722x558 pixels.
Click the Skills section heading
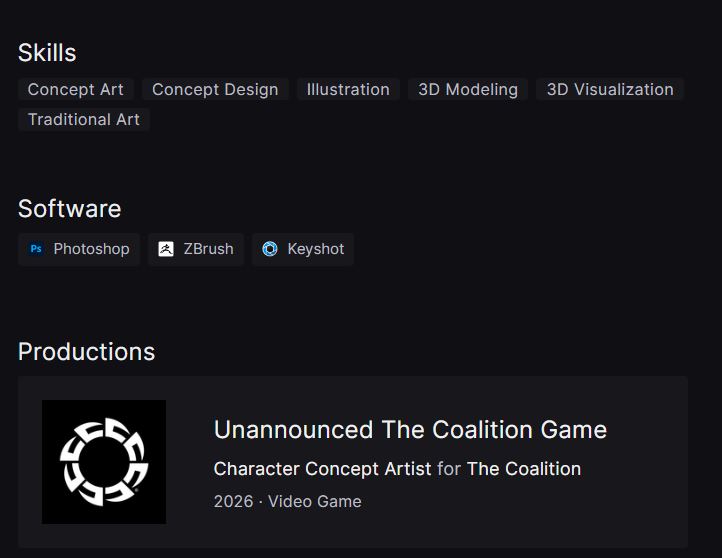tap(47, 52)
